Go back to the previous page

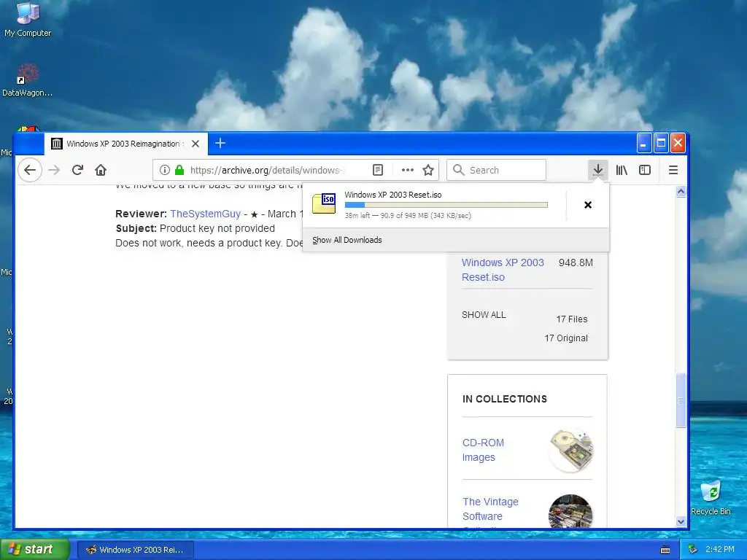coord(30,170)
